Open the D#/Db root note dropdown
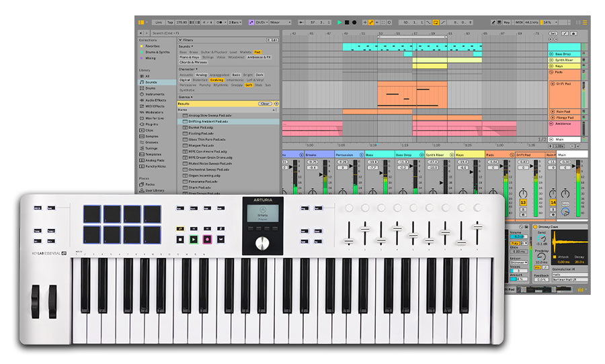 coord(262,22)
